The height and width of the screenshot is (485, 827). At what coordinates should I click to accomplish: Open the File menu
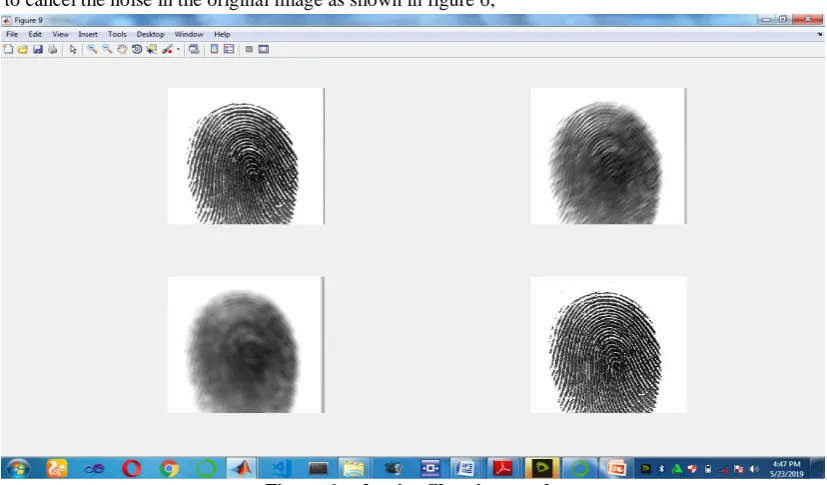[x=12, y=34]
